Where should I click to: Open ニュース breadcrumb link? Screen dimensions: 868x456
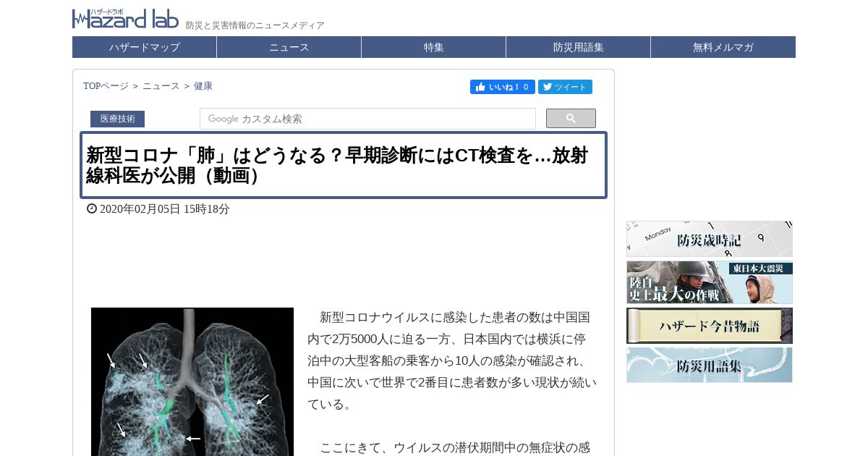[161, 86]
